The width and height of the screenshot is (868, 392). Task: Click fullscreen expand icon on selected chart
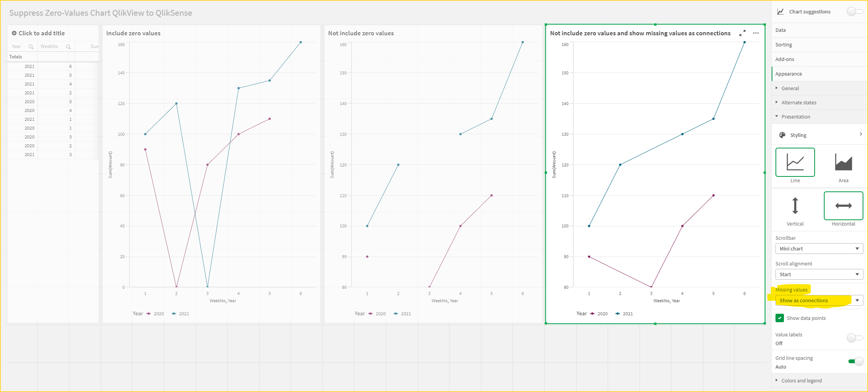tap(742, 33)
